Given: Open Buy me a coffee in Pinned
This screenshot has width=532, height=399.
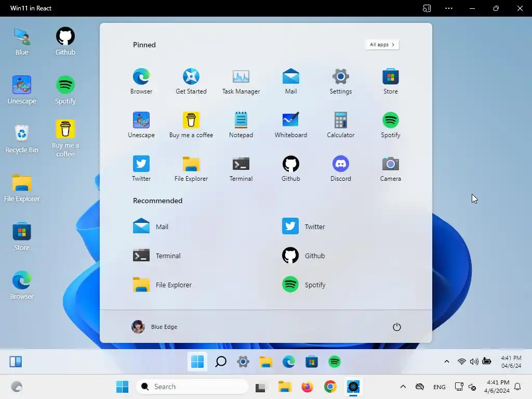Looking at the screenshot, I should (x=191, y=125).
